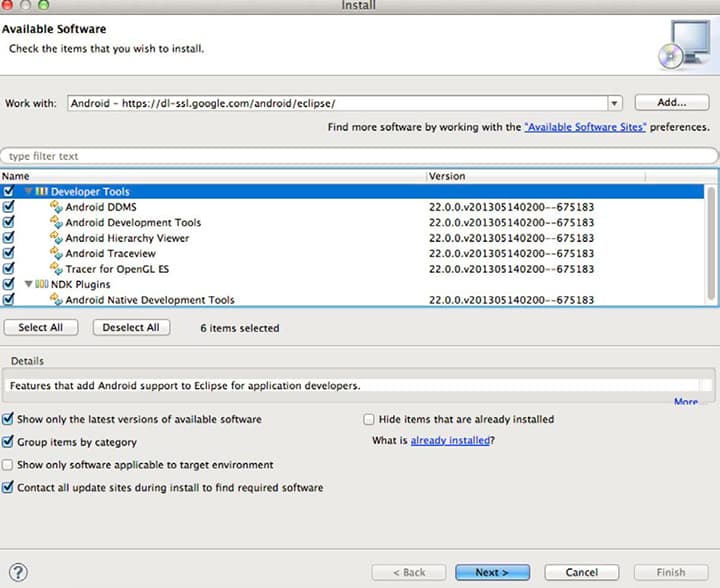Collapse the Developer Tools tree category
The image size is (720, 588).
pos(28,191)
